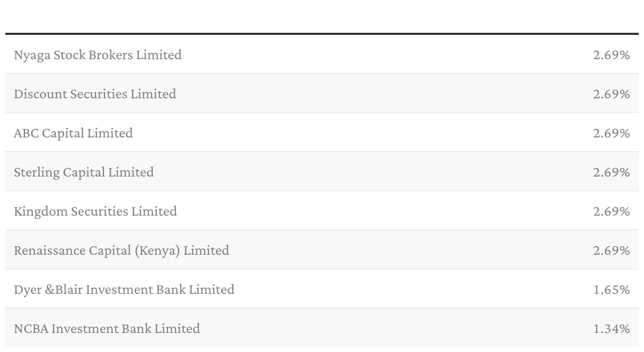Viewport: 644px width, 352px height.
Task: Select Sterling Capital Limited company name
Action: tap(84, 172)
